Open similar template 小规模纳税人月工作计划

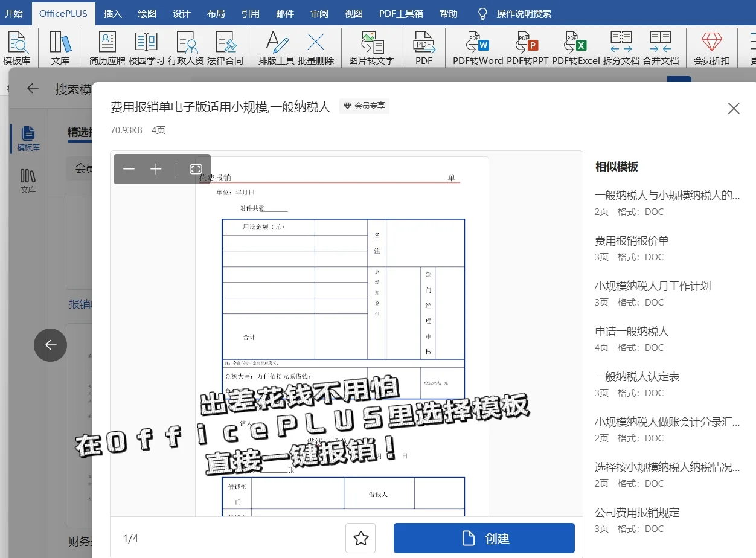pos(653,286)
